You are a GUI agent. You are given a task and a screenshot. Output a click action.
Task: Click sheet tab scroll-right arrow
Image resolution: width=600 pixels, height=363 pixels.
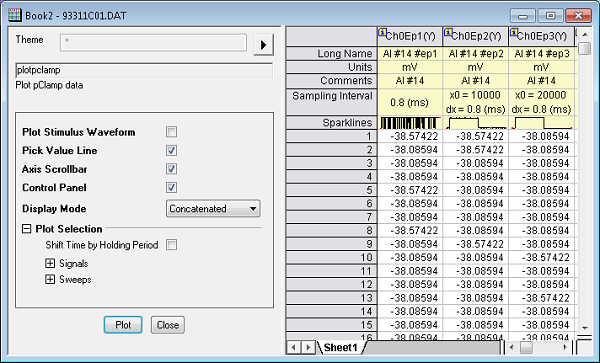[308, 347]
